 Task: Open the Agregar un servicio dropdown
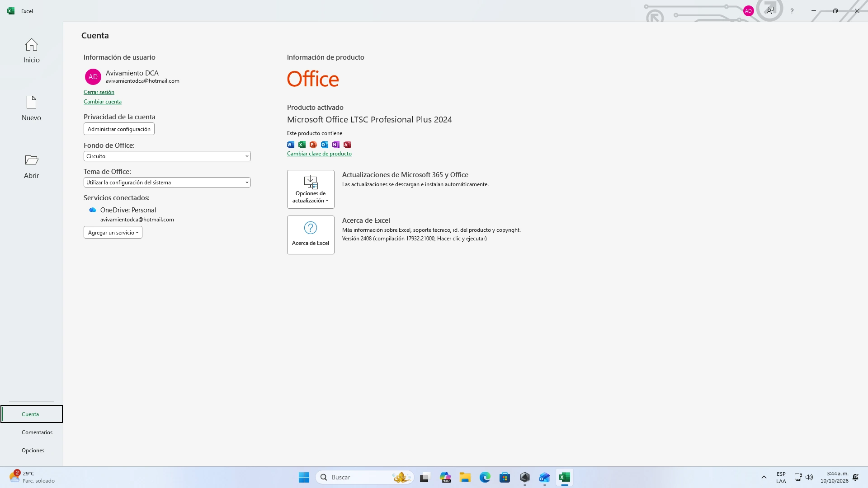(x=113, y=233)
